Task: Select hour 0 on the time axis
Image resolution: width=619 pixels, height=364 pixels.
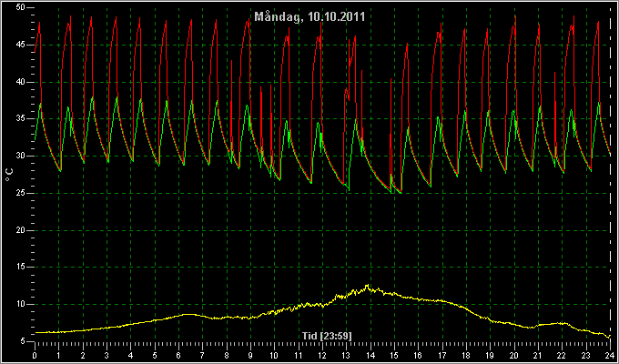Action: point(35,355)
